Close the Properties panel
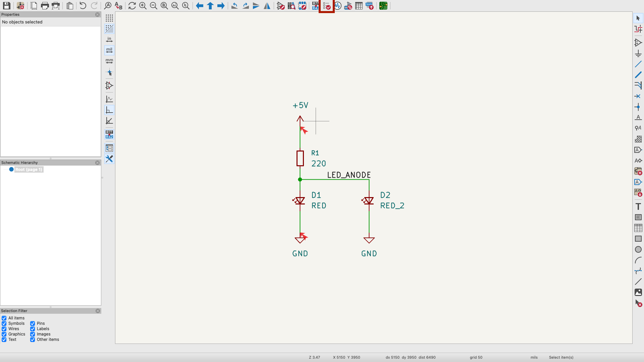Viewport: 644px width, 362px height. (97, 14)
